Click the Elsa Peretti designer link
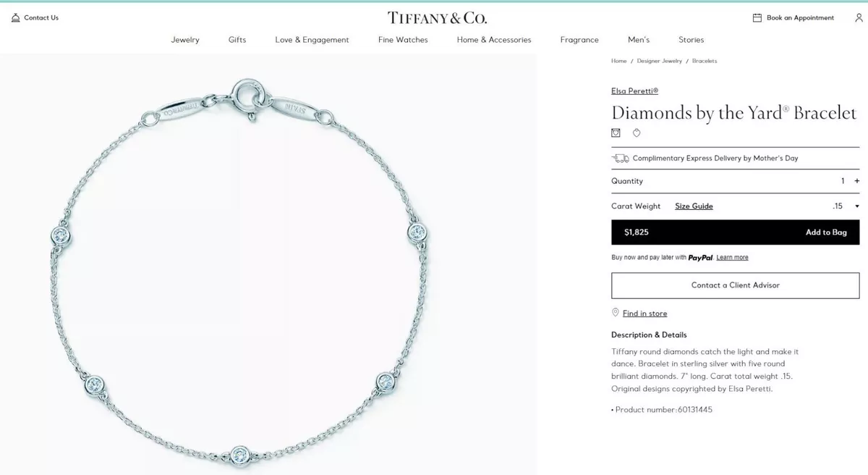The height and width of the screenshot is (475, 868). click(634, 91)
